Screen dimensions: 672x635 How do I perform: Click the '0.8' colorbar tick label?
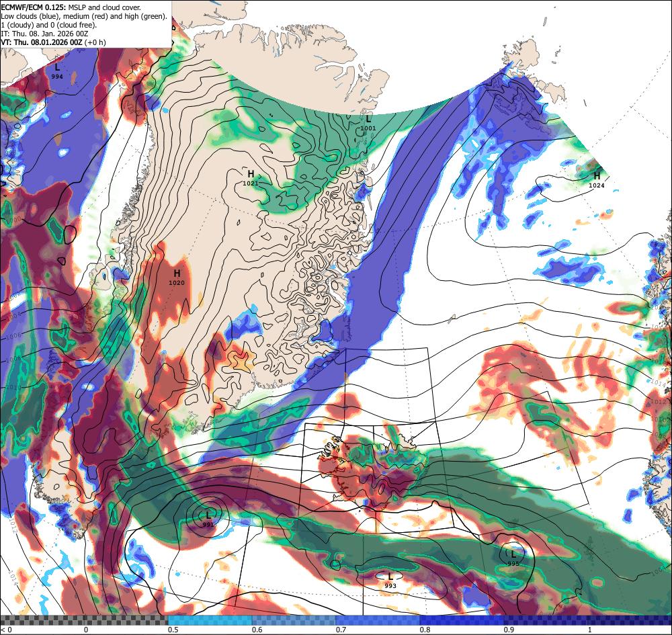pyautogui.click(x=425, y=630)
